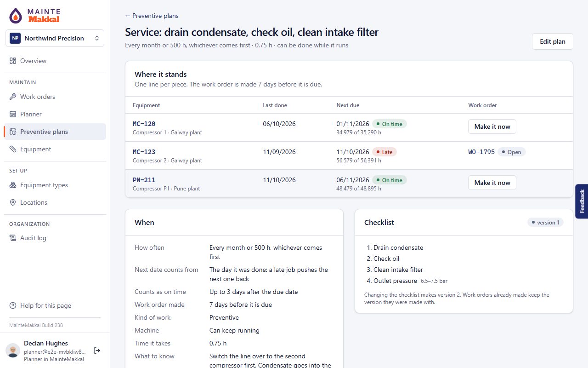Viewport: 588px width, 368px height.
Task: Click the On time badge for PN-211
Action: pos(390,180)
